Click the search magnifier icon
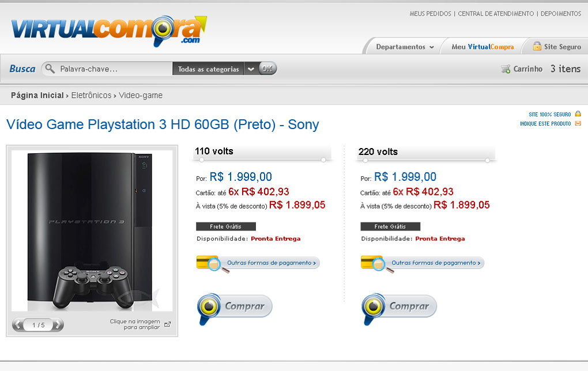This screenshot has height=371, width=588. pos(50,69)
